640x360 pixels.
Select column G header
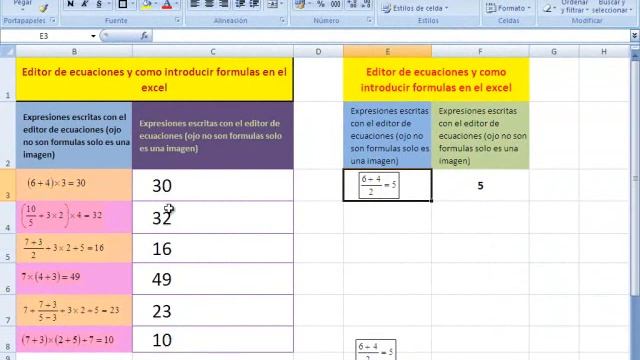(x=554, y=51)
